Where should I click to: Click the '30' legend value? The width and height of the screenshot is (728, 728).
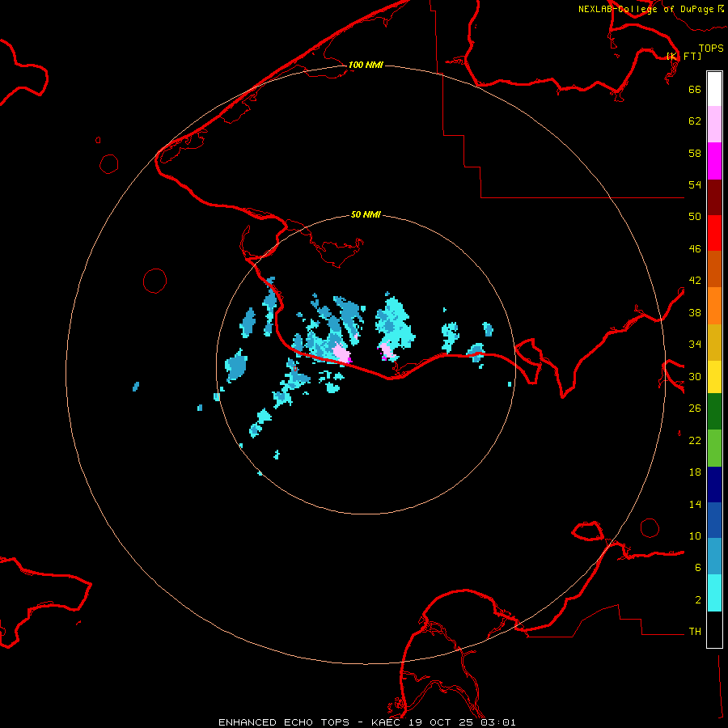pos(695,376)
